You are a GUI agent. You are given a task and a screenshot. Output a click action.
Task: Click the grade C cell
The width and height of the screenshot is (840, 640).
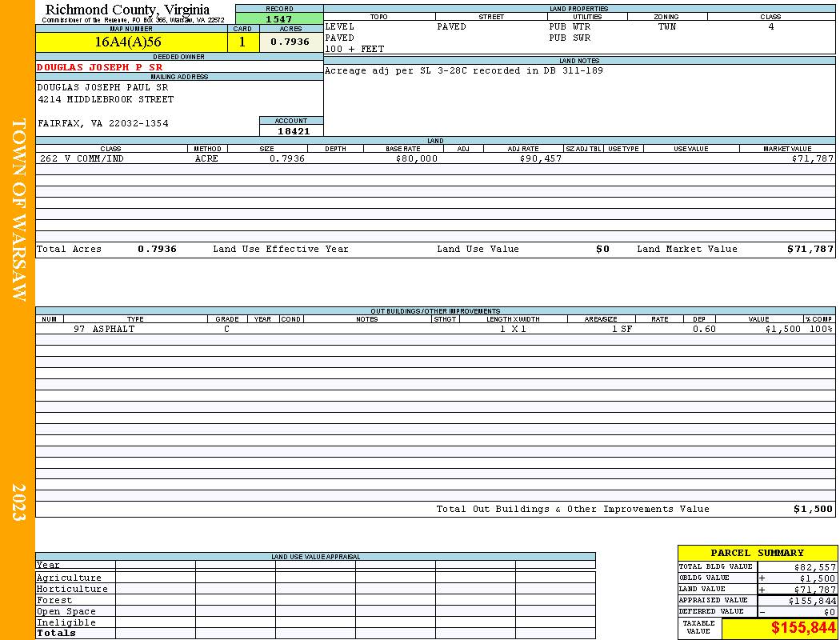point(227,330)
